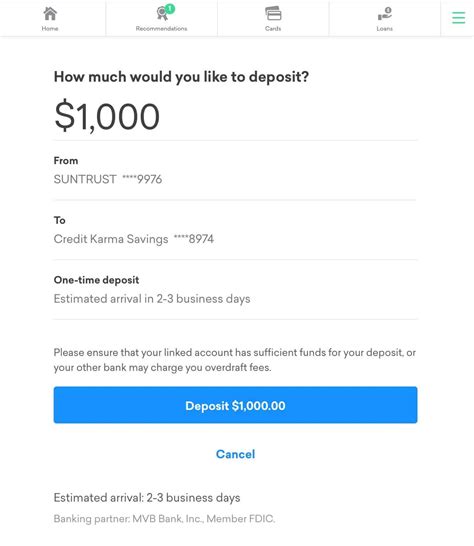Open the green hamburger menu

click(x=458, y=18)
